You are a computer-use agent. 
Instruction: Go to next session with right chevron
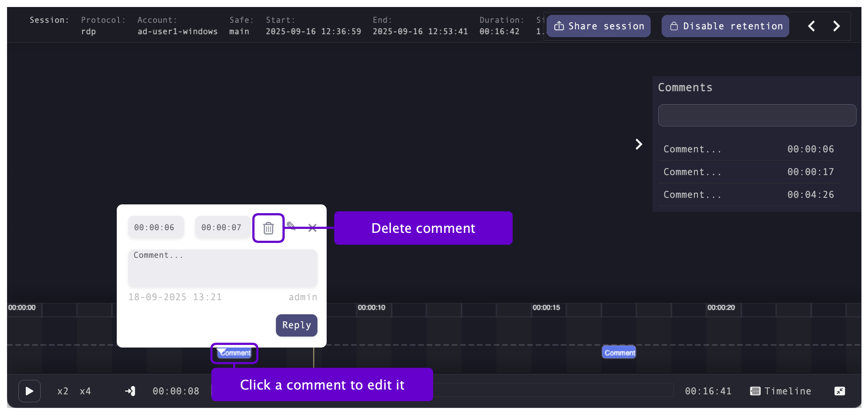coord(837,26)
